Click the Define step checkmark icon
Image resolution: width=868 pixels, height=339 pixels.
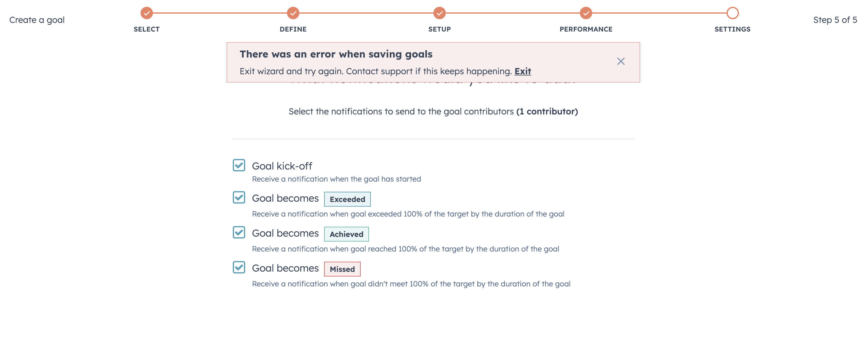[x=293, y=14]
